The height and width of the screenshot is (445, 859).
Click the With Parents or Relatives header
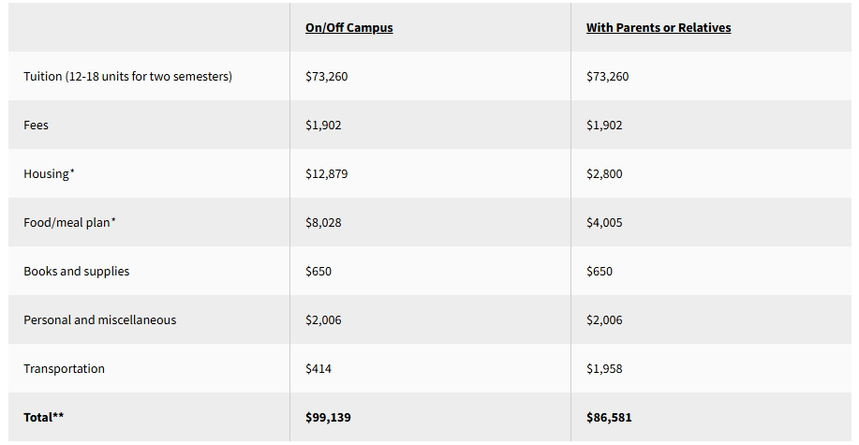point(658,28)
